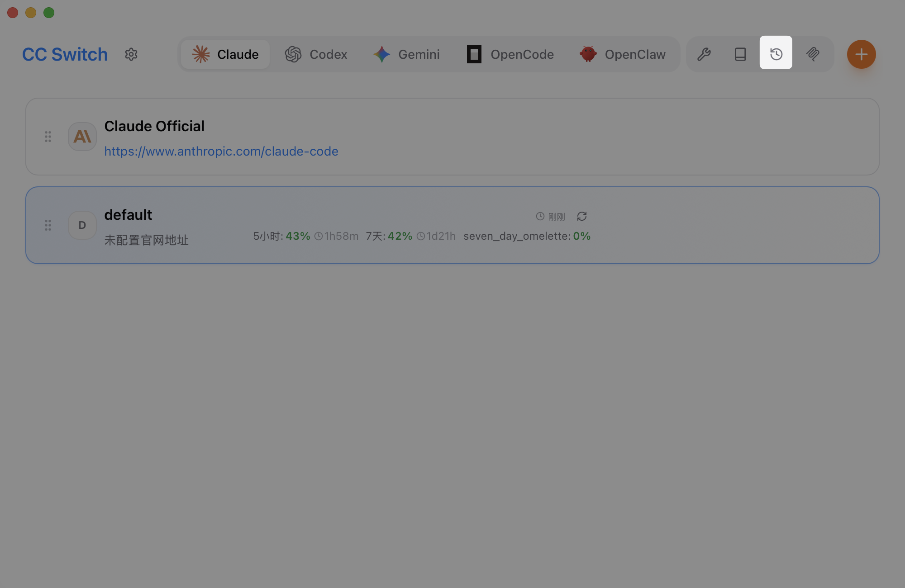Select the default provider name
The height and width of the screenshot is (588, 905).
pos(128,215)
